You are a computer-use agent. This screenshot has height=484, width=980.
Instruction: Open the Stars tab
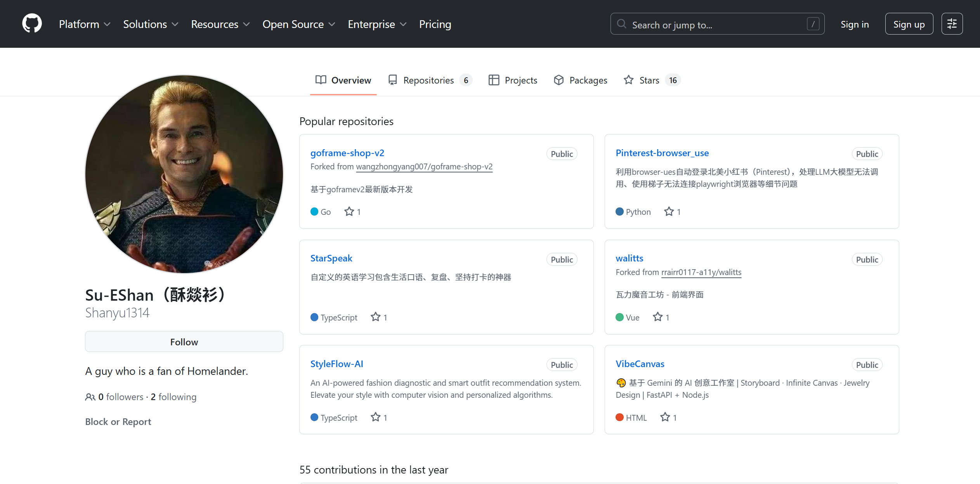pyautogui.click(x=649, y=80)
